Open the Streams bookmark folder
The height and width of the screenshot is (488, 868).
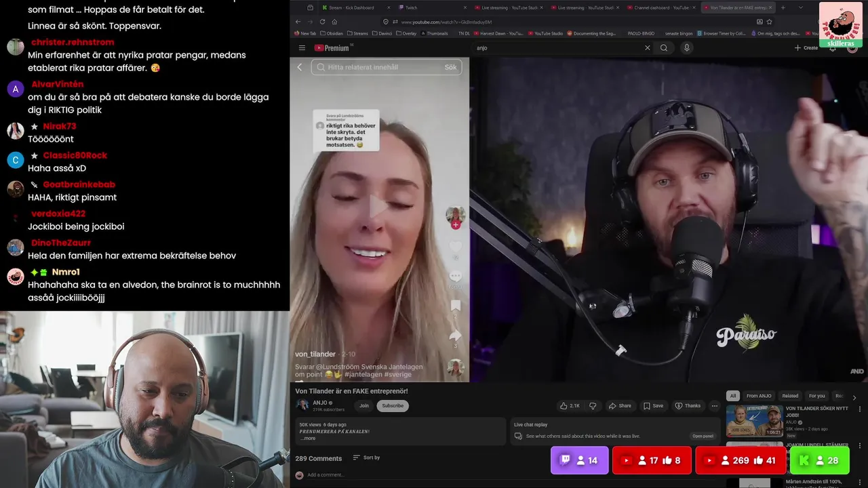[357, 33]
